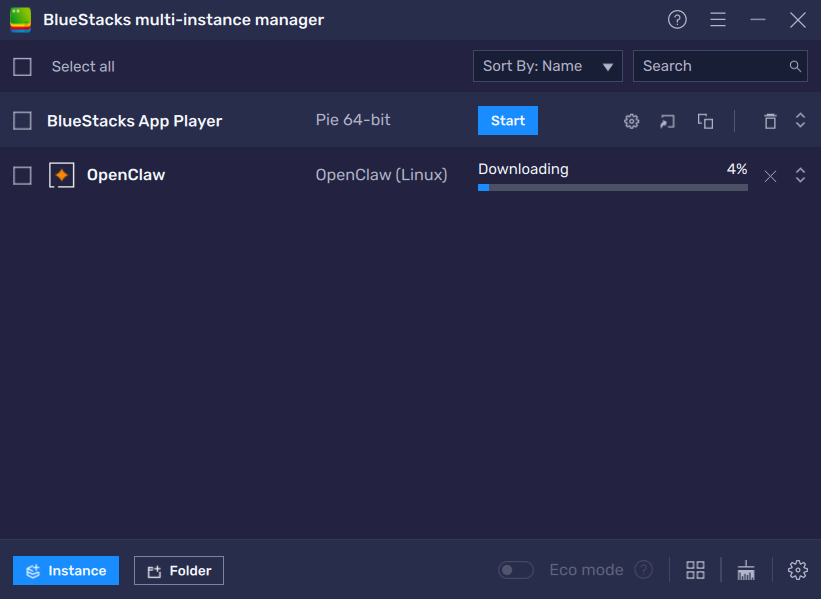Click the BlueStacks logo icon

20,20
